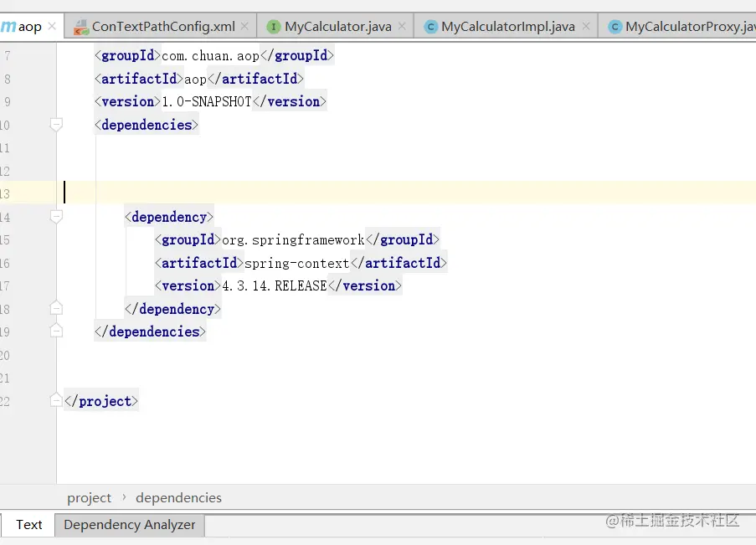This screenshot has width=756, height=545.
Task: Click line number 15 in the gutter
Action: 5,239
